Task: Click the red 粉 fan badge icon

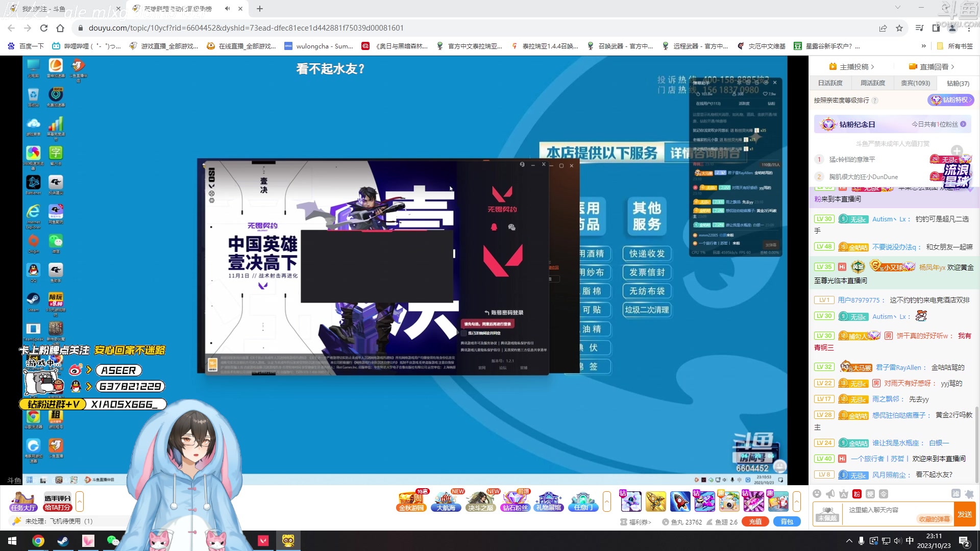Action: point(857,493)
